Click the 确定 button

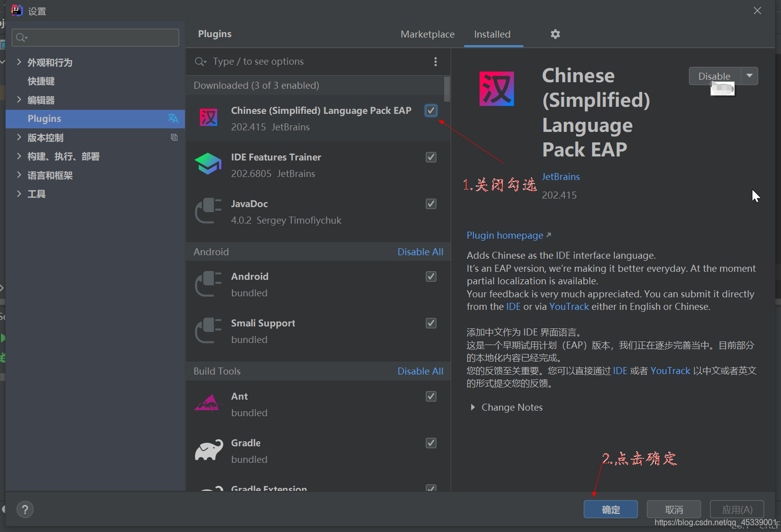(x=611, y=509)
